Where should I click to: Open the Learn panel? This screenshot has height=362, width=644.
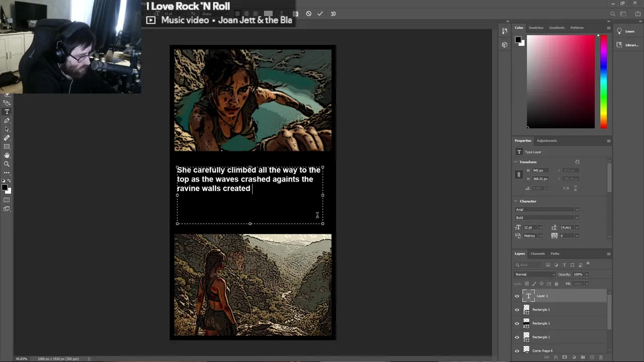[626, 31]
